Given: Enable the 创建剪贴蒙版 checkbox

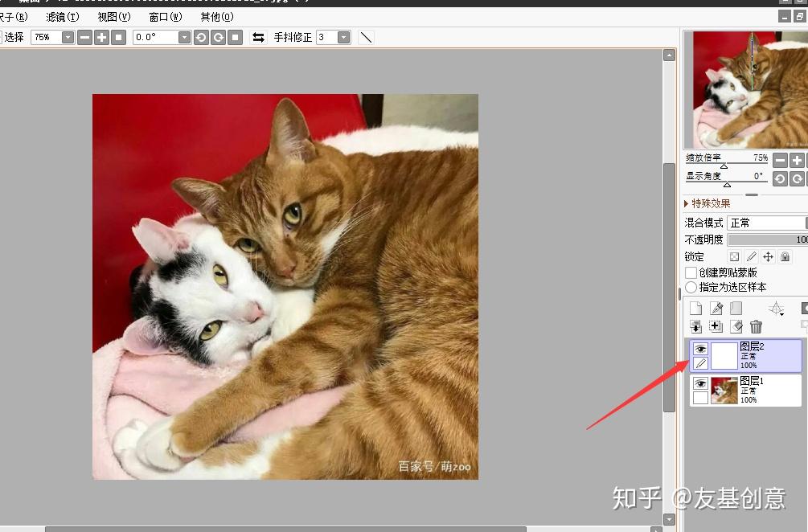Looking at the screenshot, I should [691, 272].
